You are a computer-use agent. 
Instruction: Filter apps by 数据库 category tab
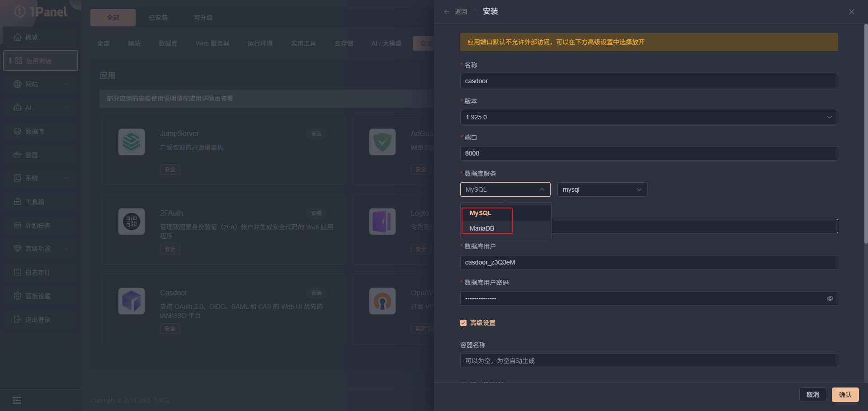[x=168, y=43]
